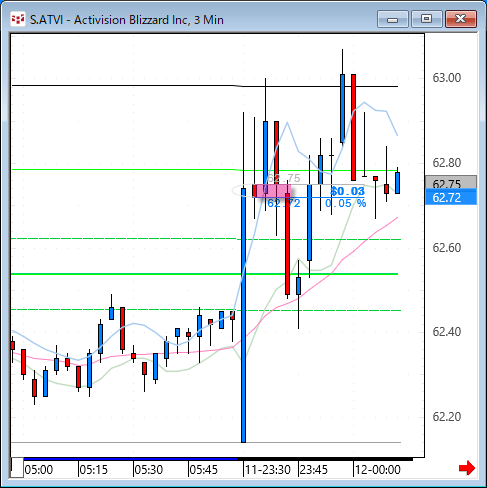
Task: Click the red arrow at bottom right
Action: tap(467, 468)
